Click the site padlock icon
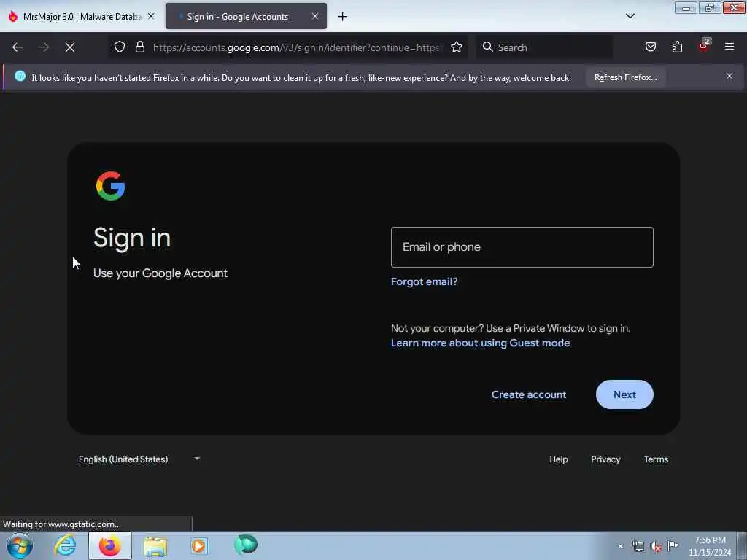Image resolution: width=747 pixels, height=560 pixels. coord(139,47)
